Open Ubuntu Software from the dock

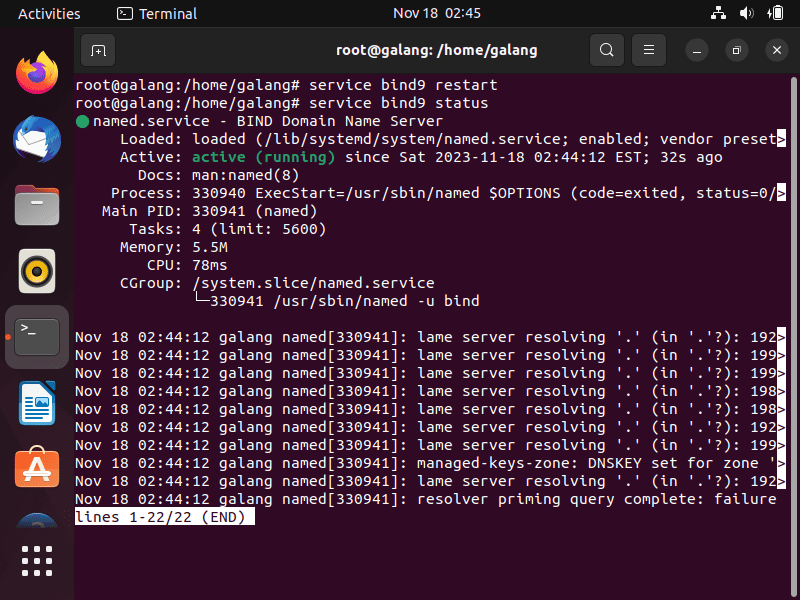coord(37,467)
